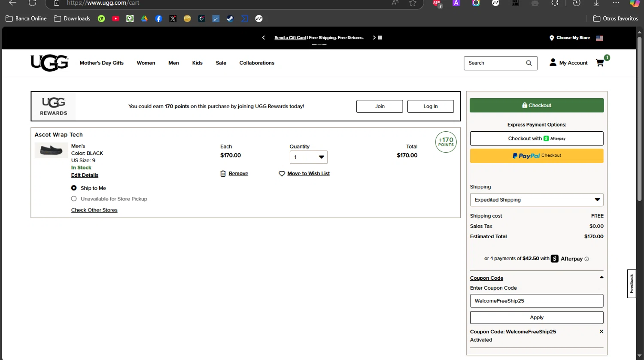Click the coupon code input field
Screen dimensions: 644x360
click(536, 301)
